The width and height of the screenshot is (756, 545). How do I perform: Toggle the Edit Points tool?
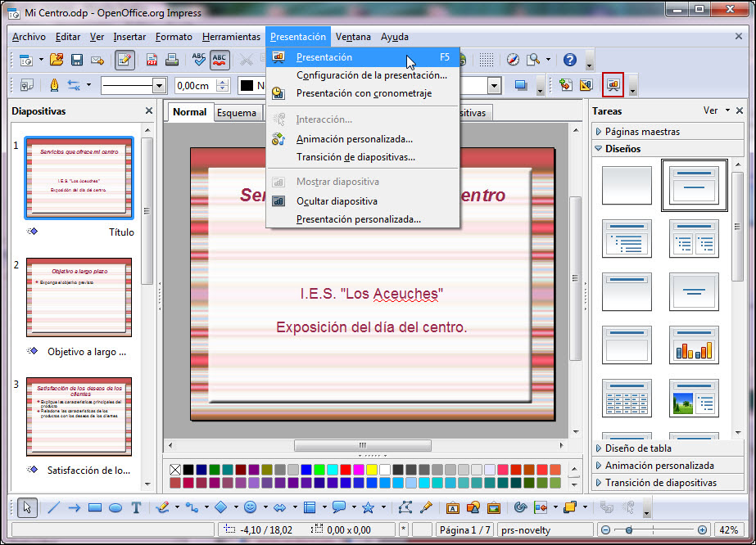coord(405,507)
